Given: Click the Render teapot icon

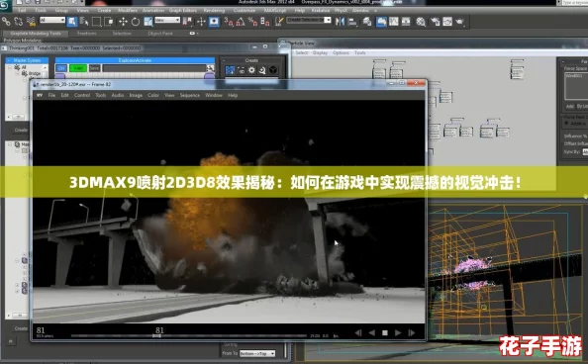Looking at the screenshot, I should (x=460, y=22).
